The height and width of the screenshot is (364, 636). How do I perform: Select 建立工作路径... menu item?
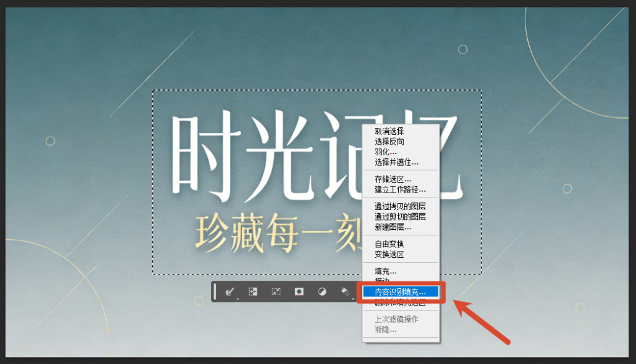pos(401,189)
